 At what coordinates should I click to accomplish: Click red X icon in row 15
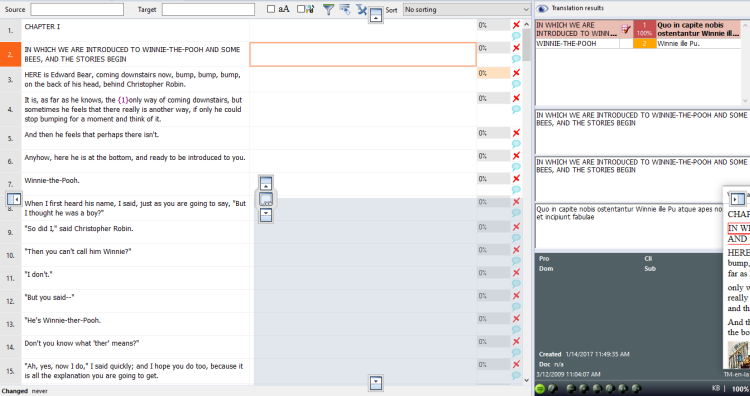(516, 364)
